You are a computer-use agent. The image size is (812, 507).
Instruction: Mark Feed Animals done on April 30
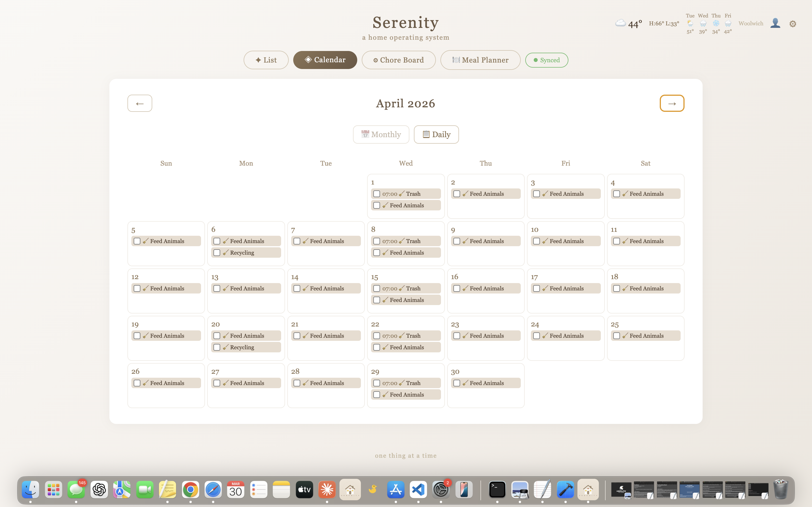coord(457,383)
